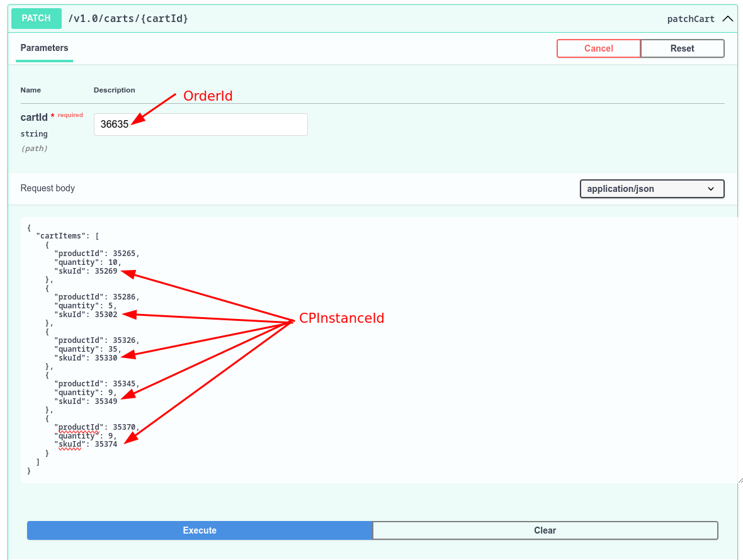743x560 pixels.
Task: Collapse the patchCart operation chevron
Action: (x=727, y=19)
